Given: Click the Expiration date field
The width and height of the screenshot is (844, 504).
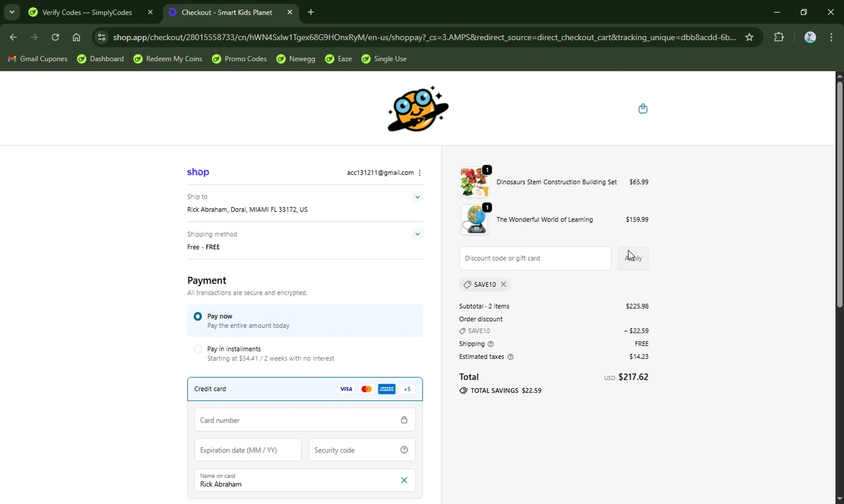Looking at the screenshot, I should pos(248,450).
